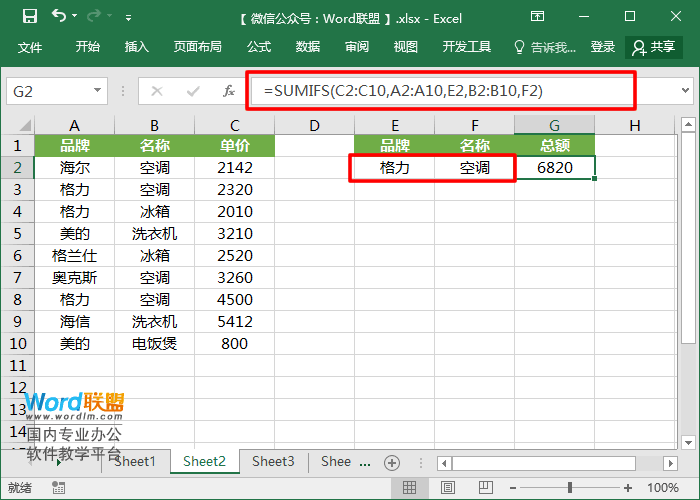This screenshot has width=700, height=500.
Task: Open the 插入 ribbon tab
Action: tap(136, 47)
